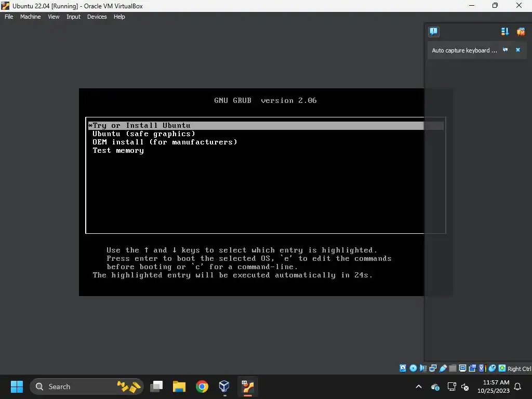Click the notification sort order icon

[505, 32]
